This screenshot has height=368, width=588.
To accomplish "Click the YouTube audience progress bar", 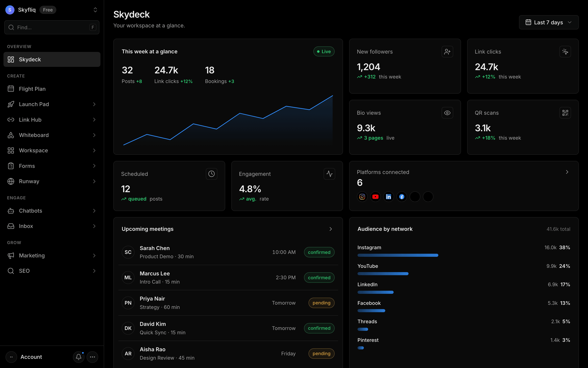I will (x=383, y=274).
